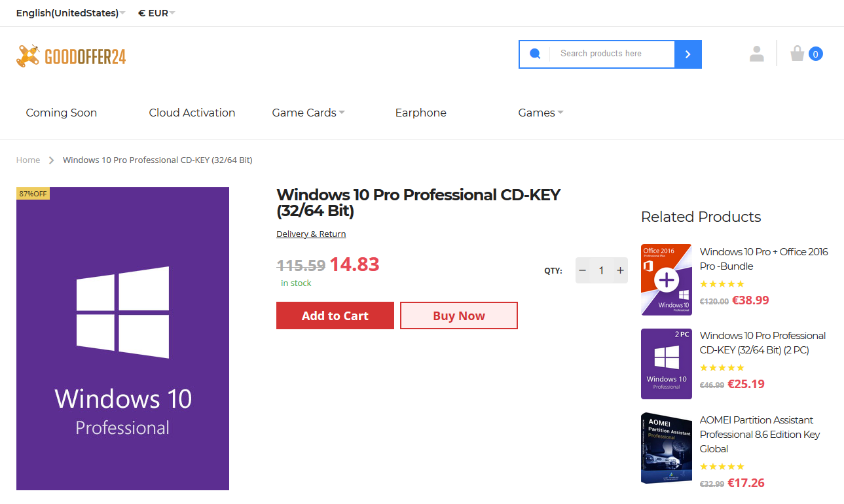Click the Buy Now button
The width and height of the screenshot is (844, 504).
coord(459,315)
